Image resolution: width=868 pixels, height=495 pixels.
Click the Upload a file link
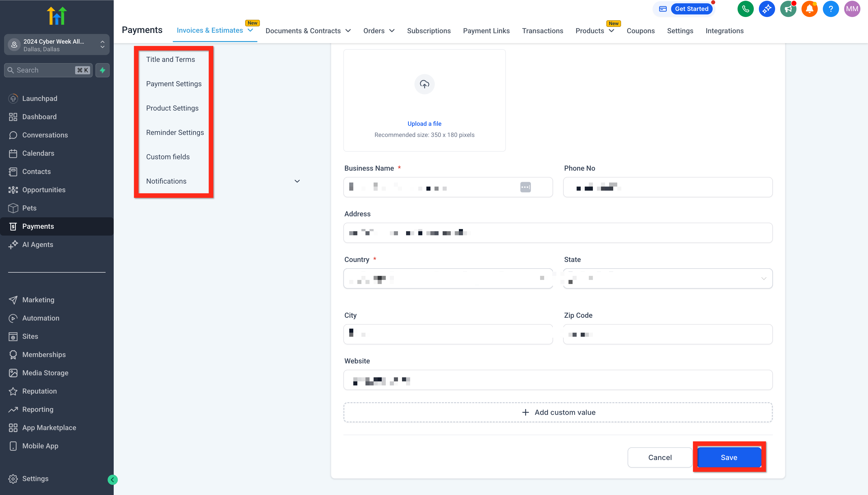(x=424, y=124)
